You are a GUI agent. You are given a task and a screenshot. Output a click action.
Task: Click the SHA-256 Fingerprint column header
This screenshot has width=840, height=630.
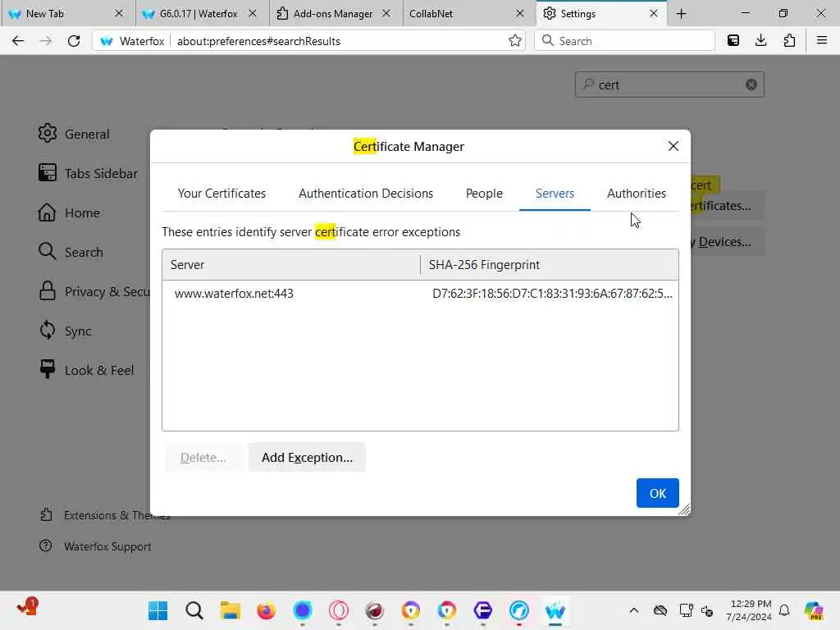[550, 265]
